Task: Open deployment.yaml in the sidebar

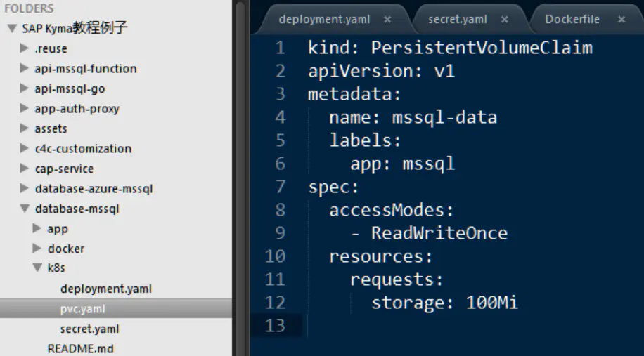Action: [x=106, y=289]
